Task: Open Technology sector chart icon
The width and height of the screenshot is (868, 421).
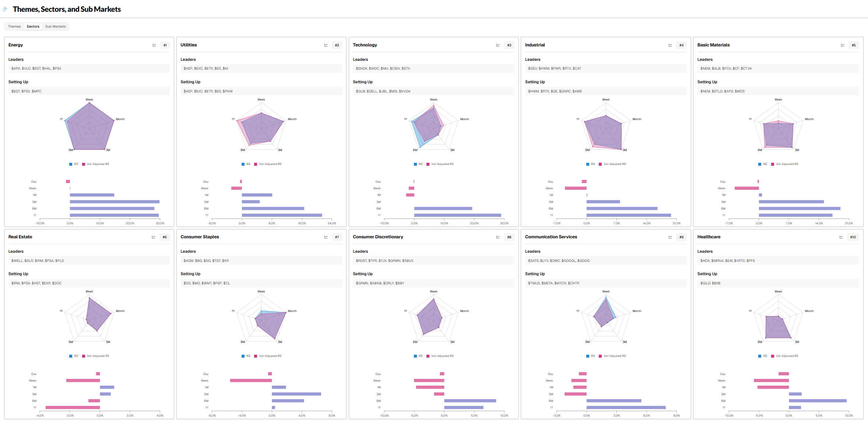Action: (498, 45)
